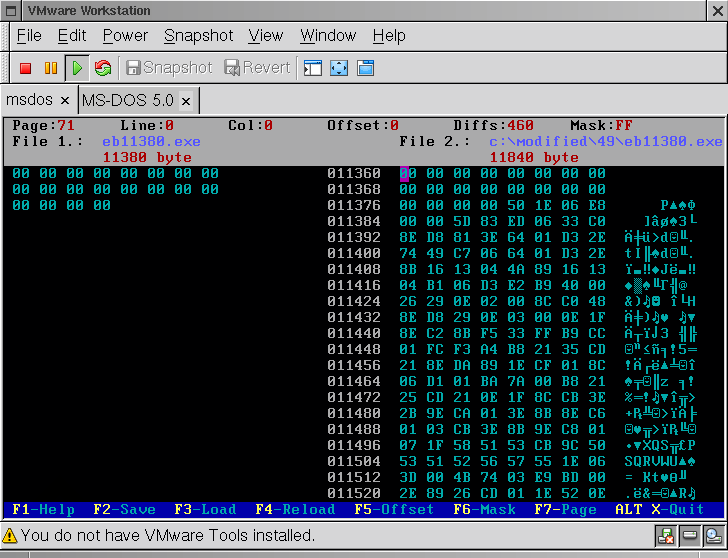The width and height of the screenshot is (728, 558).
Task: Click the Offset:0 indicator
Action: [x=363, y=125]
